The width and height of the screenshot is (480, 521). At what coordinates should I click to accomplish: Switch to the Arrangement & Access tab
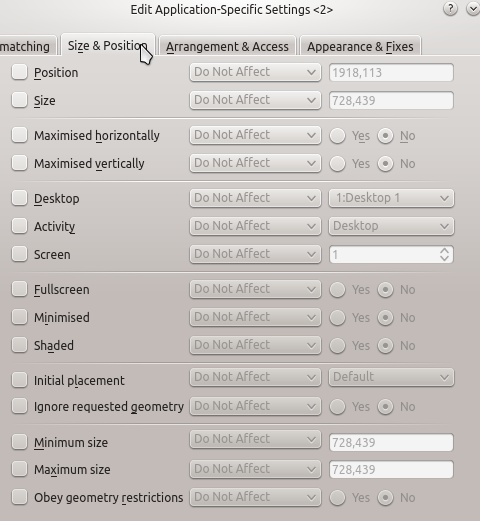[227, 46]
